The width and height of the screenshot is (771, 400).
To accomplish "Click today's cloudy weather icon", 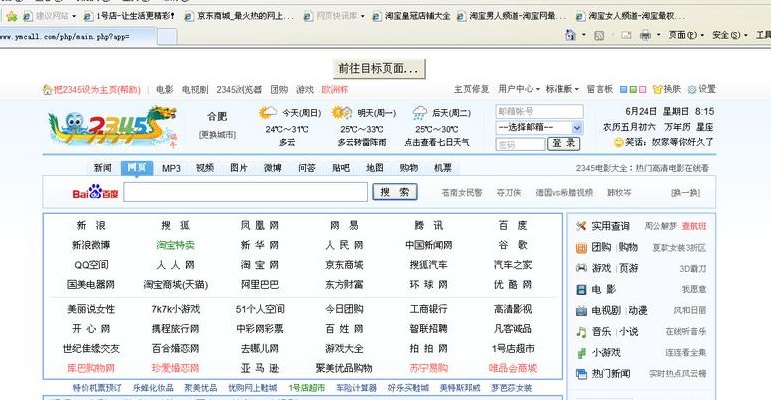I will tap(267, 113).
